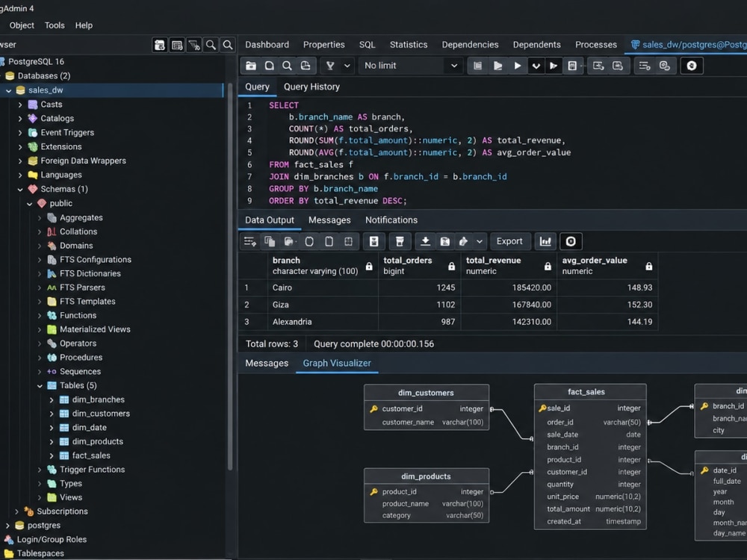Viewport: 747px width, 560px height.
Task: Click the filter funnel icon in query toolbar
Action: pyautogui.click(x=330, y=66)
